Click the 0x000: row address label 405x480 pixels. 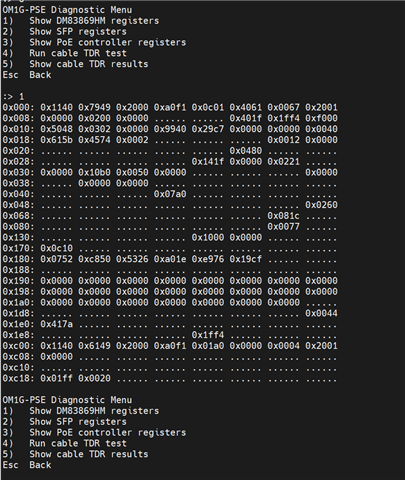tap(19, 107)
